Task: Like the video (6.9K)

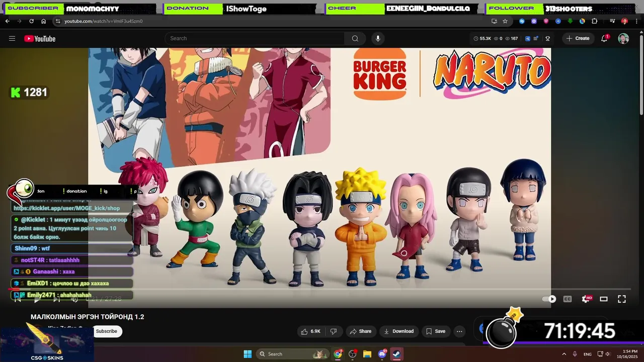Action: pyautogui.click(x=310, y=331)
